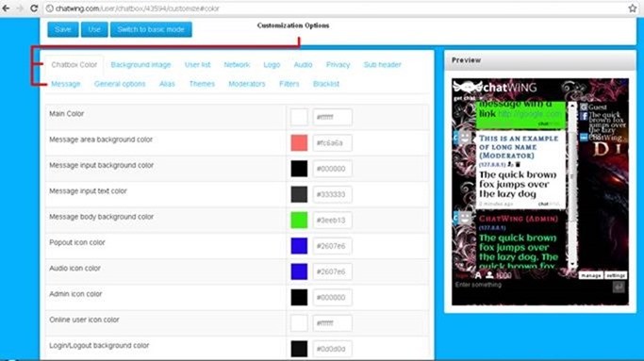Click the user count icon in the preview
The image size is (644, 361).
coord(489,274)
